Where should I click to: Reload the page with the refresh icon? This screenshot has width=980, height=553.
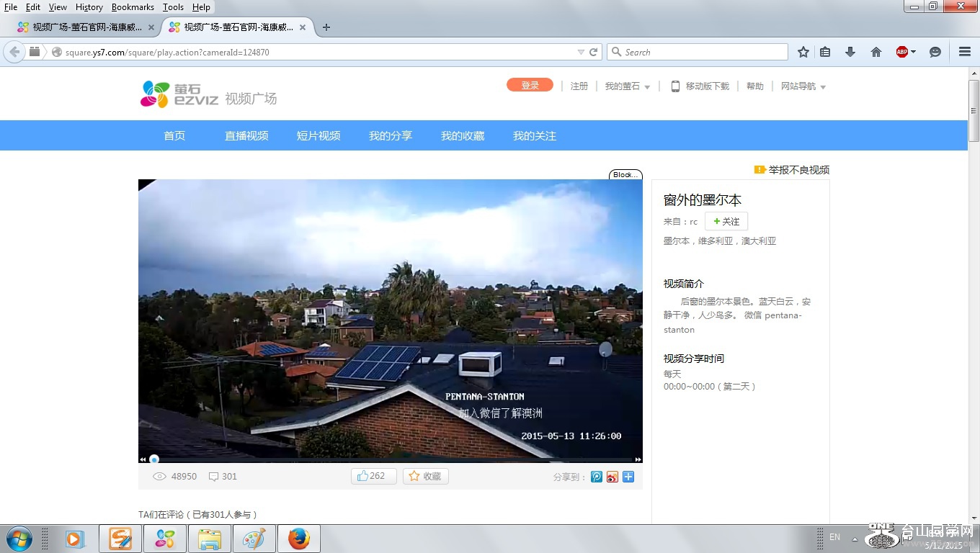click(x=594, y=52)
